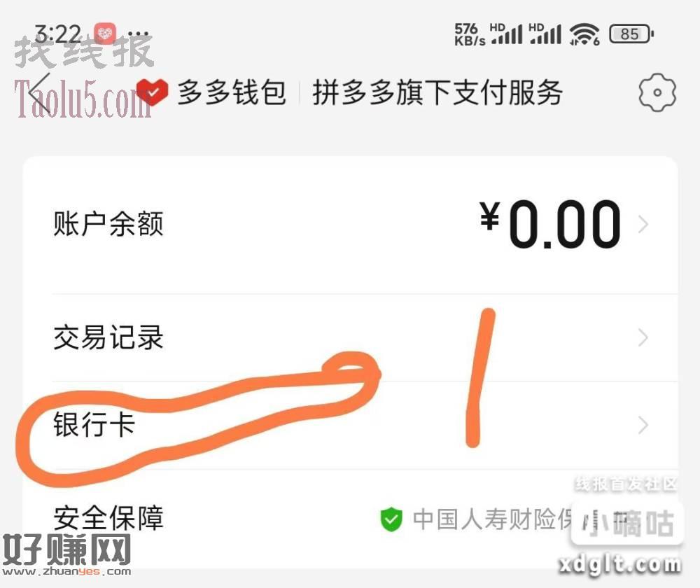Expand 银行卡 using its chevron
The width and height of the screenshot is (700, 588).
pos(643,425)
